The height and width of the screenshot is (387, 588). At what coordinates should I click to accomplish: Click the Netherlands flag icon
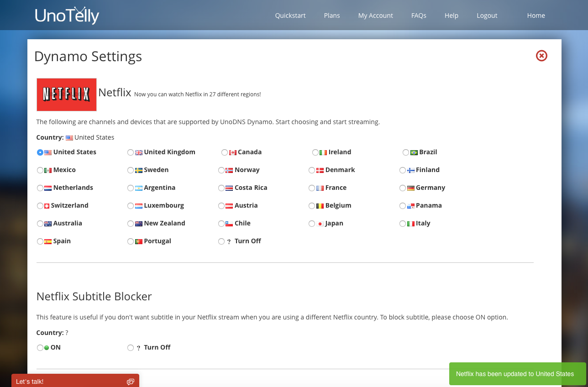tap(48, 188)
